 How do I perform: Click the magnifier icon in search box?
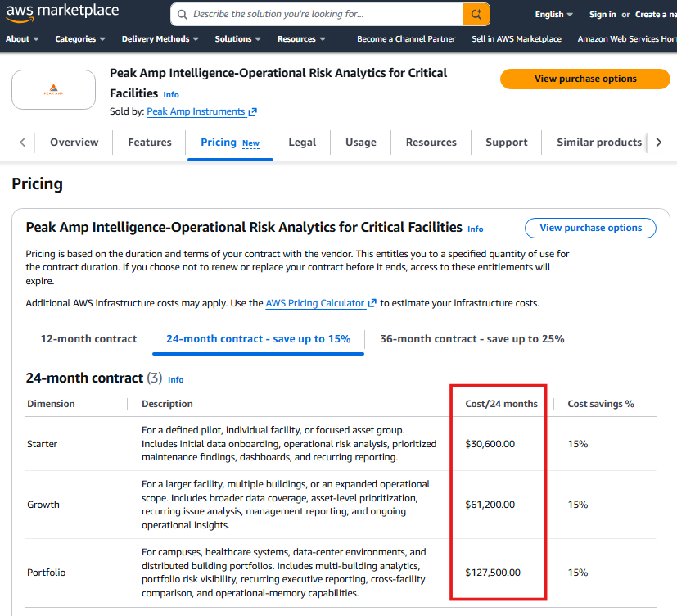click(183, 15)
